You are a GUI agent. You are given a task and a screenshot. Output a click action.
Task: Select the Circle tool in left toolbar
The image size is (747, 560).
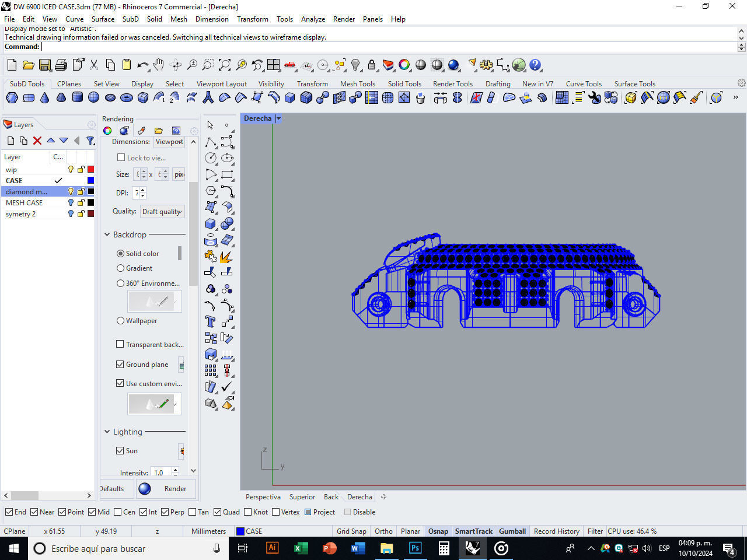coord(211,158)
